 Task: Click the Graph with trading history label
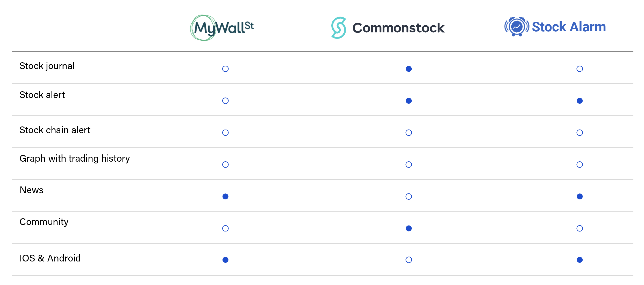(75, 159)
